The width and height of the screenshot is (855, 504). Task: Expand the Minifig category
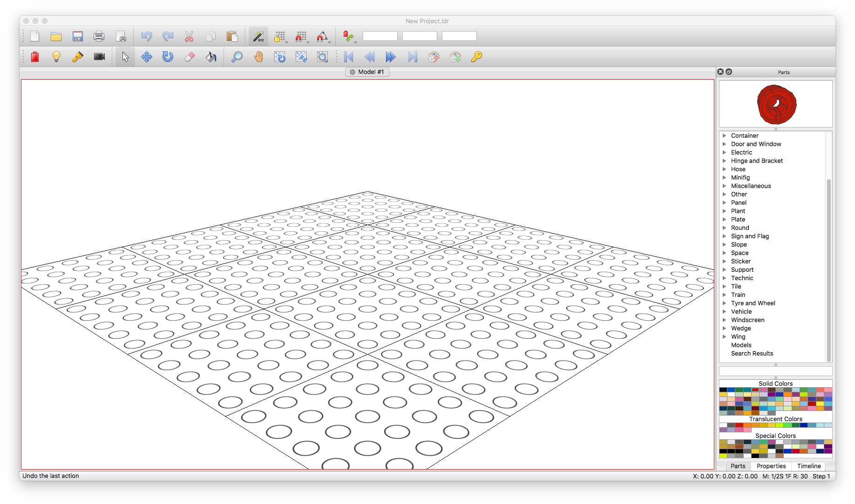725,177
